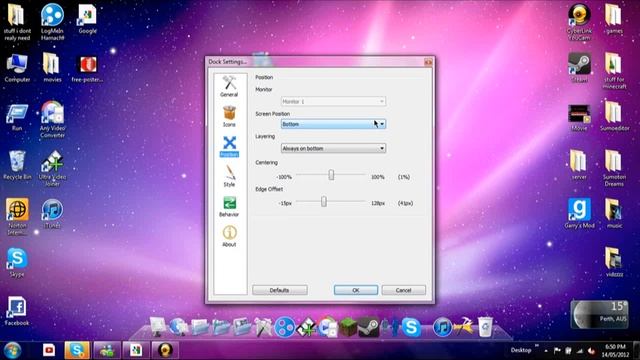Select the Facebook desktop shortcut
Screen dimensions: 640x360
[x=17, y=311]
